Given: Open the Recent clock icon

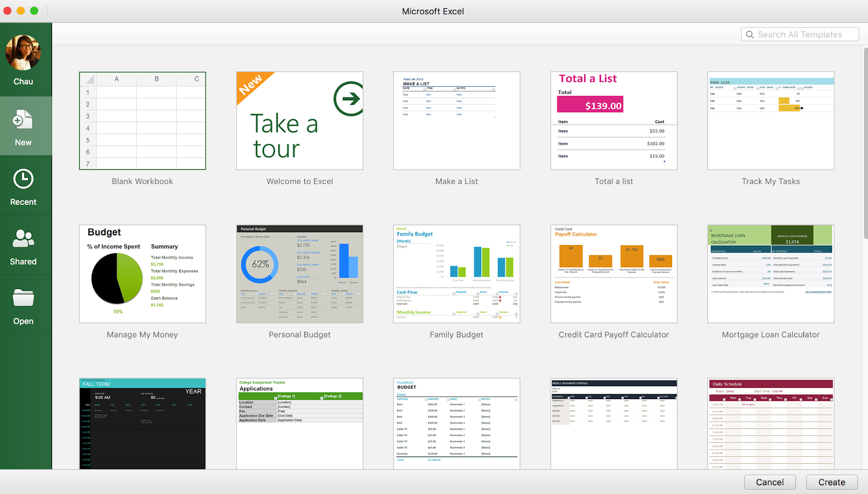Looking at the screenshot, I should point(23,179).
